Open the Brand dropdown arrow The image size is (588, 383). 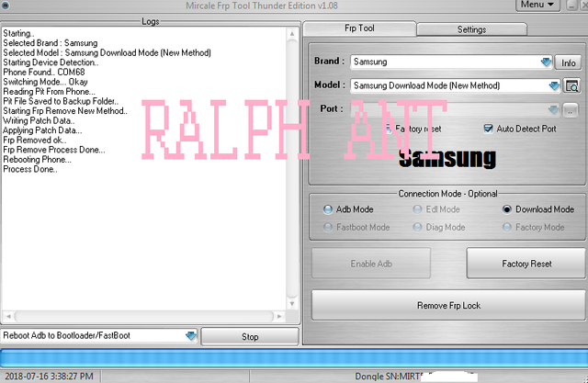click(x=546, y=62)
